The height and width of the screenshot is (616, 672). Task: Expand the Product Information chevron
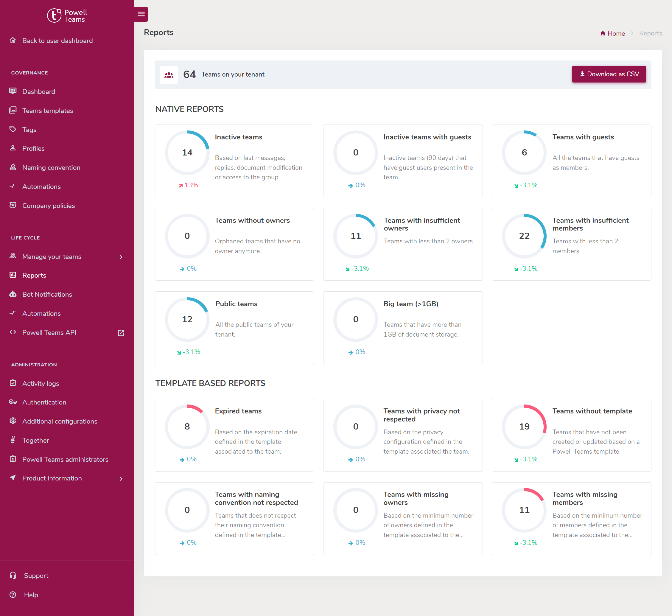click(121, 479)
